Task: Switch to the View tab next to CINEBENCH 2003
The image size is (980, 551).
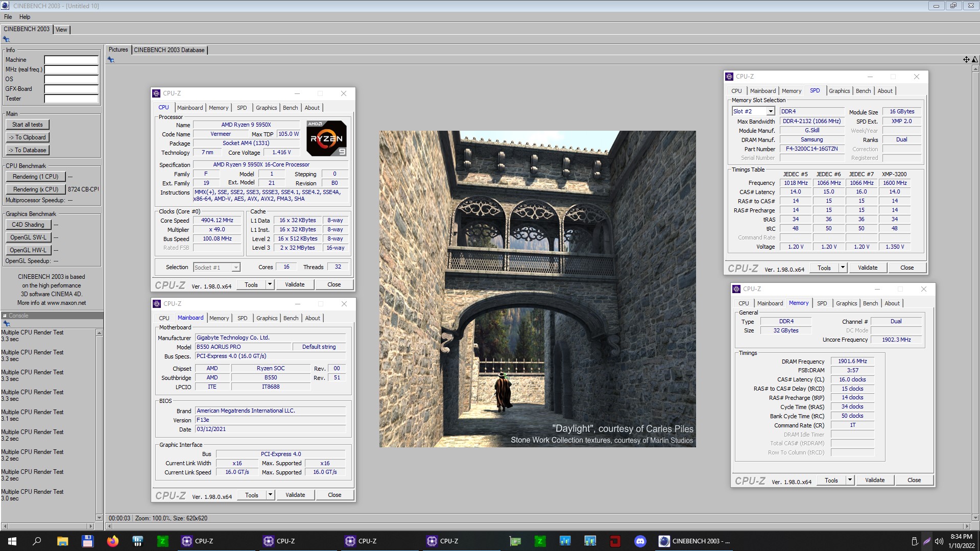Action: (61, 30)
